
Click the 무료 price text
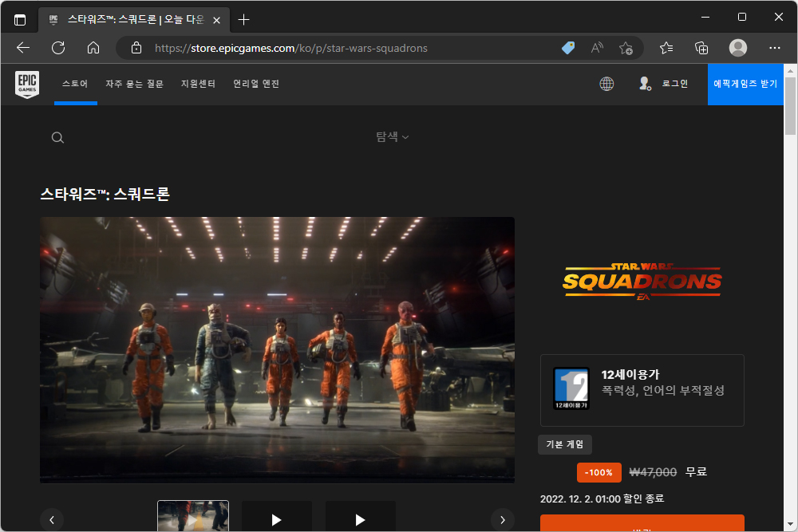[696, 472]
